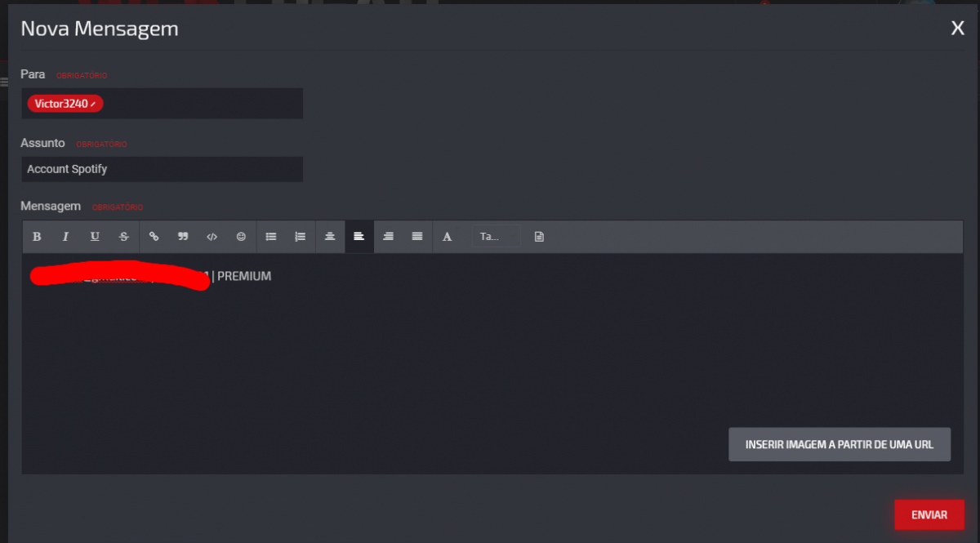Apply strikethrough to the message text

(124, 237)
